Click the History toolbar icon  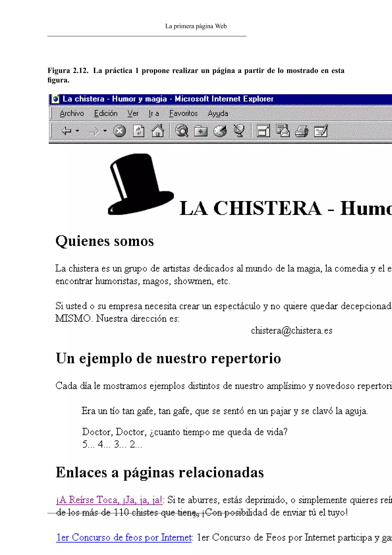coord(220,131)
